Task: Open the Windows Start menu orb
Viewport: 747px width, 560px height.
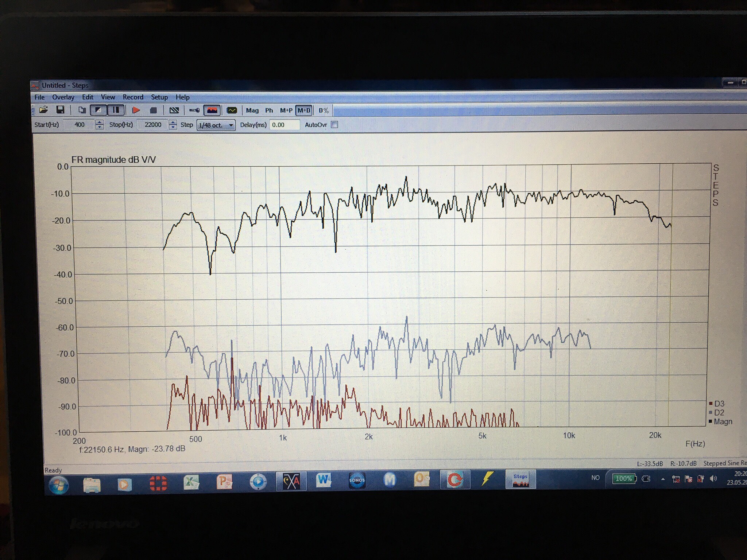Action: 59,485
